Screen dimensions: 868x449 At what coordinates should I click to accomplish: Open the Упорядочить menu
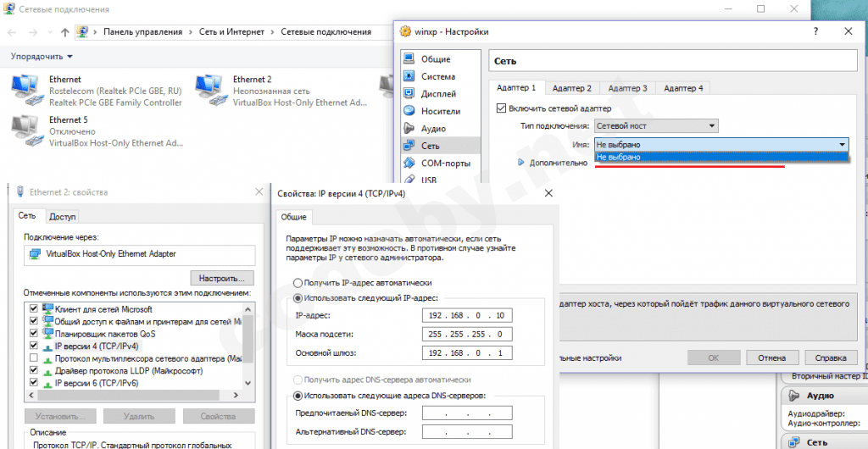coord(42,57)
